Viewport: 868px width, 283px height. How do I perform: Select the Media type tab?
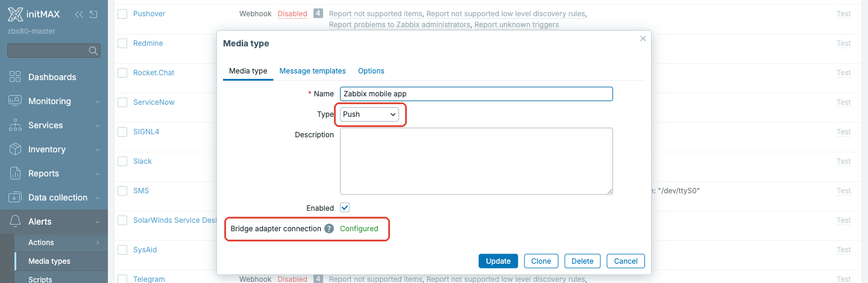248,71
